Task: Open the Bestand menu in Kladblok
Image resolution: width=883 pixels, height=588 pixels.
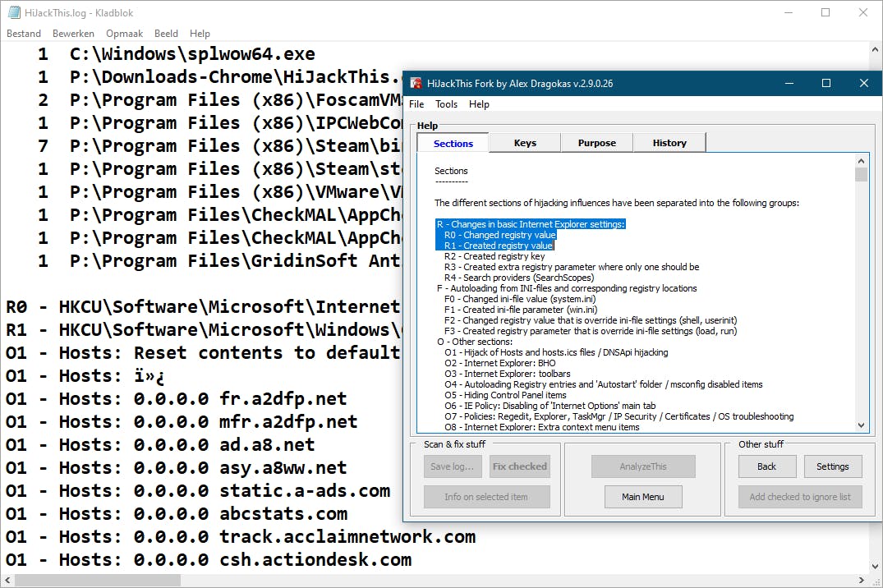Action: [24, 34]
